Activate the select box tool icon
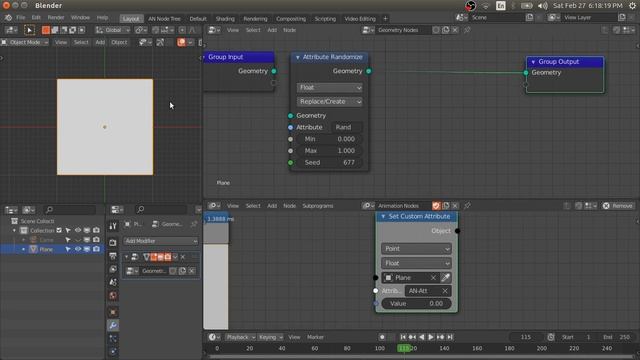The image size is (640, 360). [29, 30]
